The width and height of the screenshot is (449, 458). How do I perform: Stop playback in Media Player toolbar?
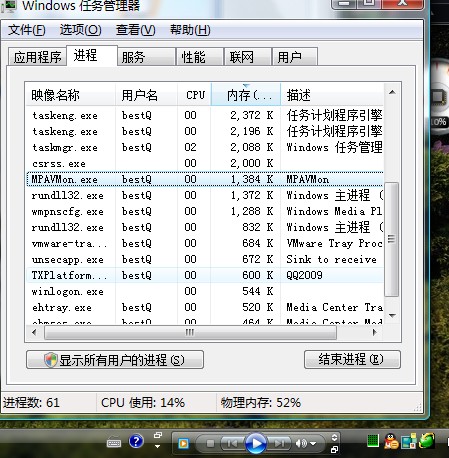(210, 443)
